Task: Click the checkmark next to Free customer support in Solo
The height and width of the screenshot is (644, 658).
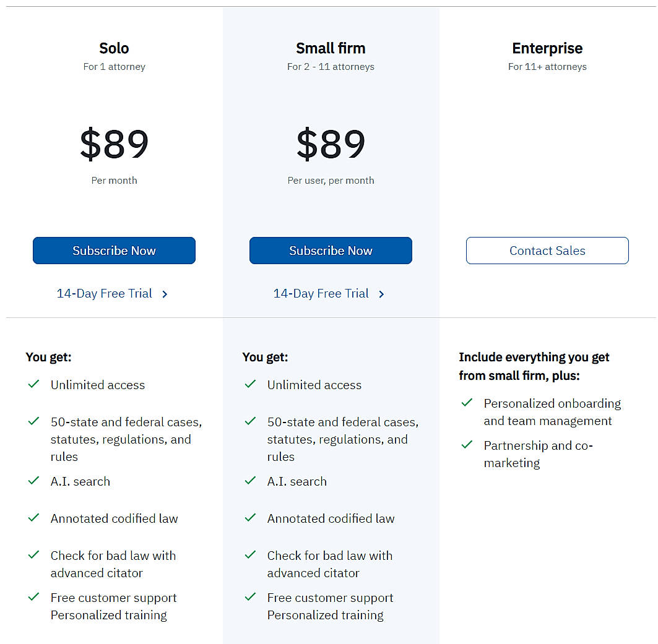Action: tap(34, 597)
